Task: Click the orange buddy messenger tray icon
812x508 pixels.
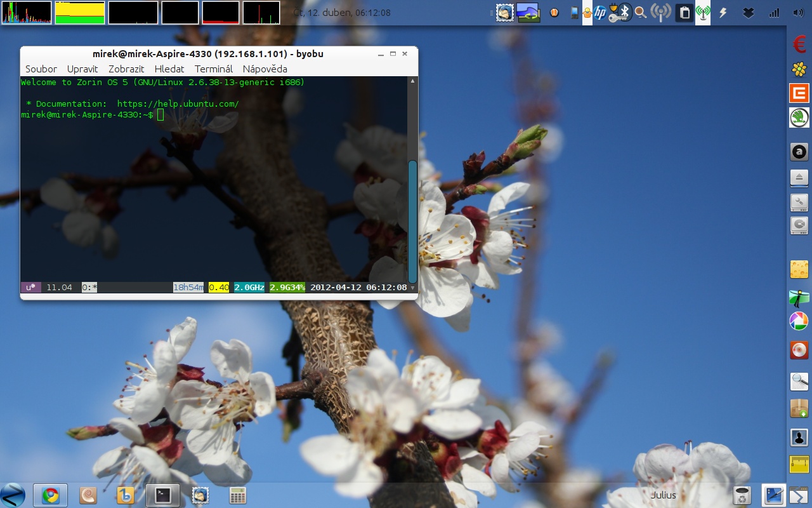Action: [x=587, y=12]
